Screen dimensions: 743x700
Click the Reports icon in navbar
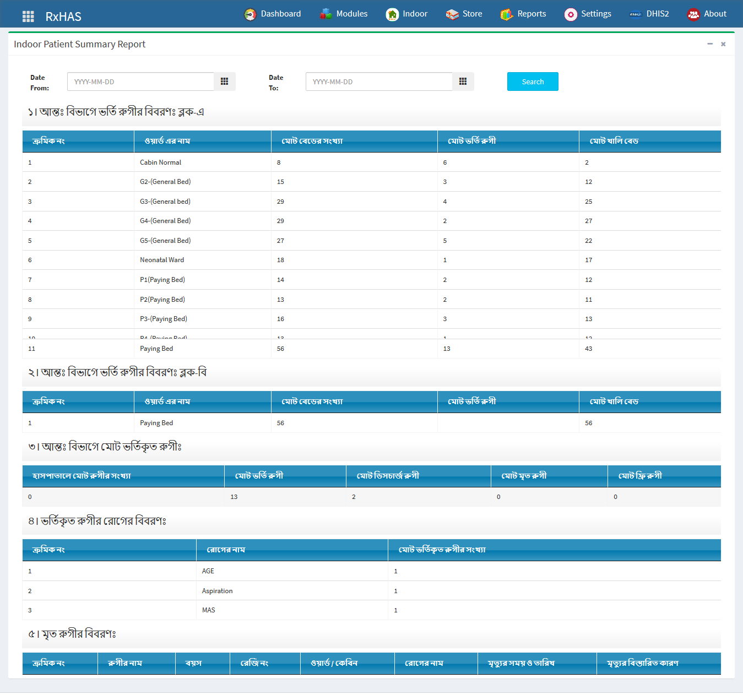tap(507, 14)
